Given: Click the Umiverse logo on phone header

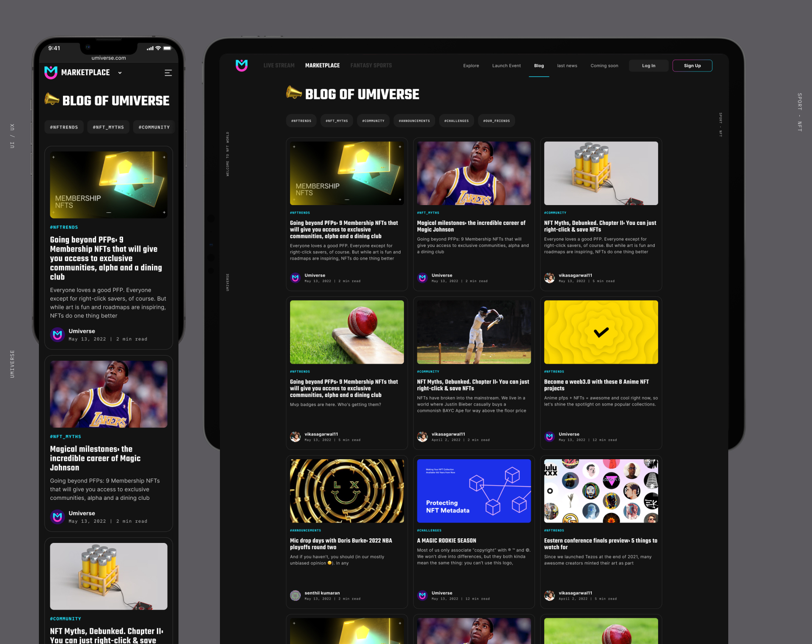Looking at the screenshot, I should (x=51, y=72).
